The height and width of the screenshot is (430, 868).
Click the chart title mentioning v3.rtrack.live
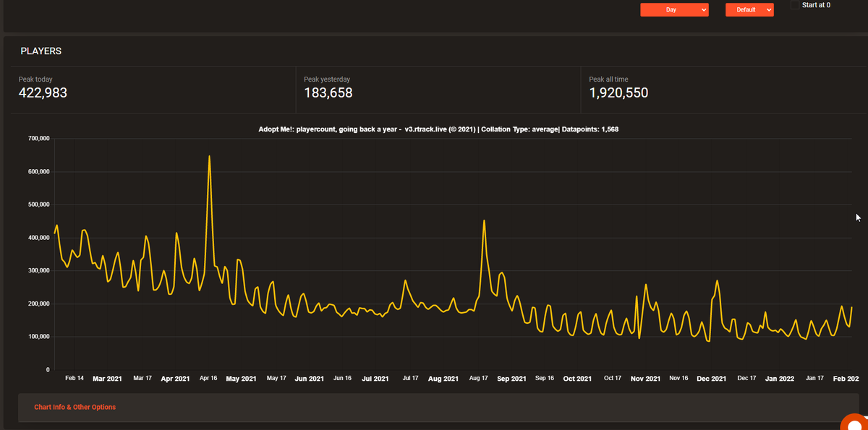438,129
